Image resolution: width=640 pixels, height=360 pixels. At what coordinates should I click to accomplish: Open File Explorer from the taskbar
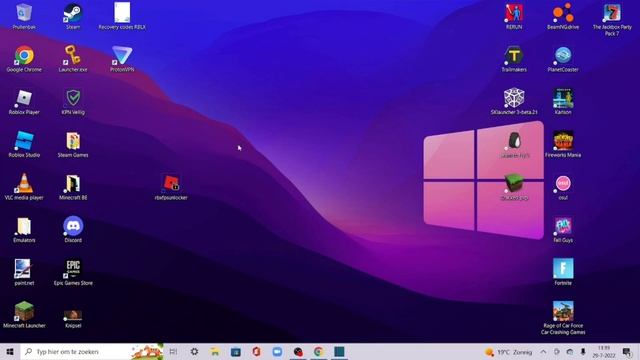pos(215,351)
